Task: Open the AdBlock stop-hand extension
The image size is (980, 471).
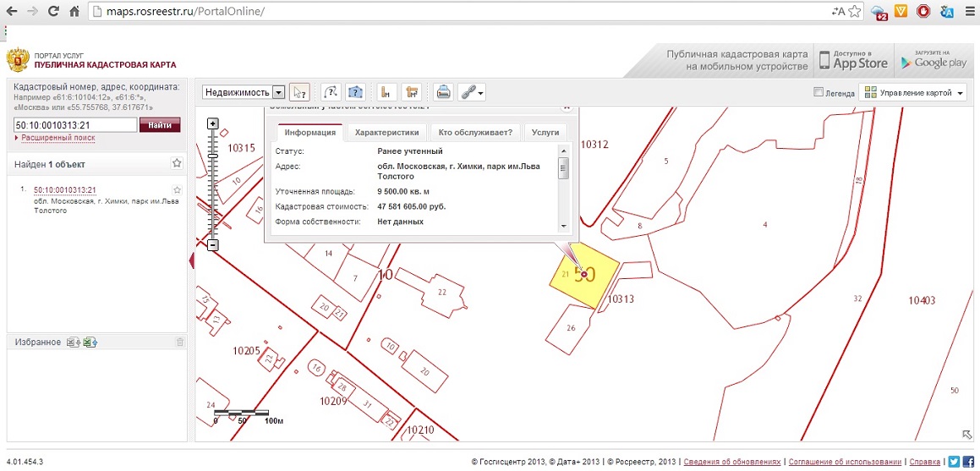Action: [x=923, y=11]
